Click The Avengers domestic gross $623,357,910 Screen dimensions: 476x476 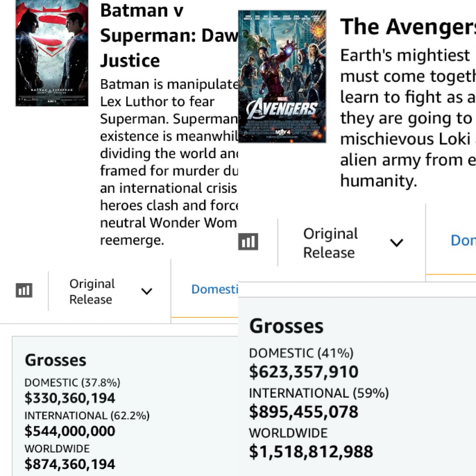pos(303,372)
